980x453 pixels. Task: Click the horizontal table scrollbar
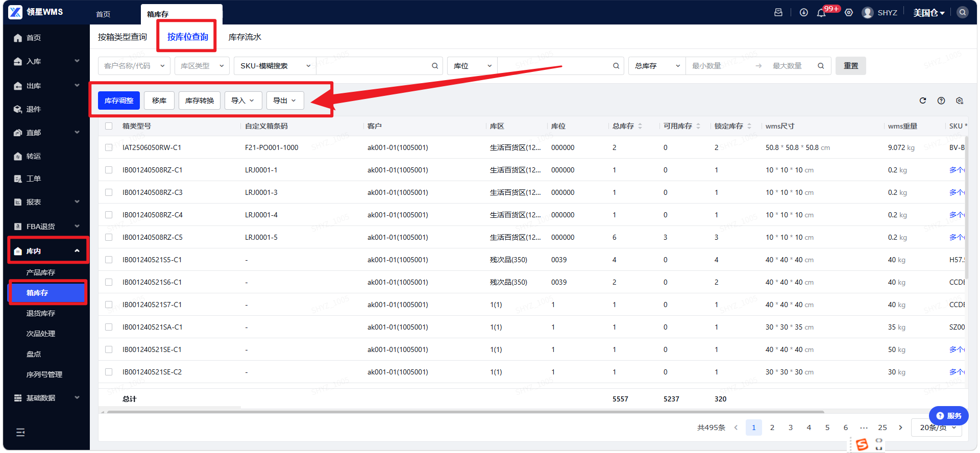465,412
